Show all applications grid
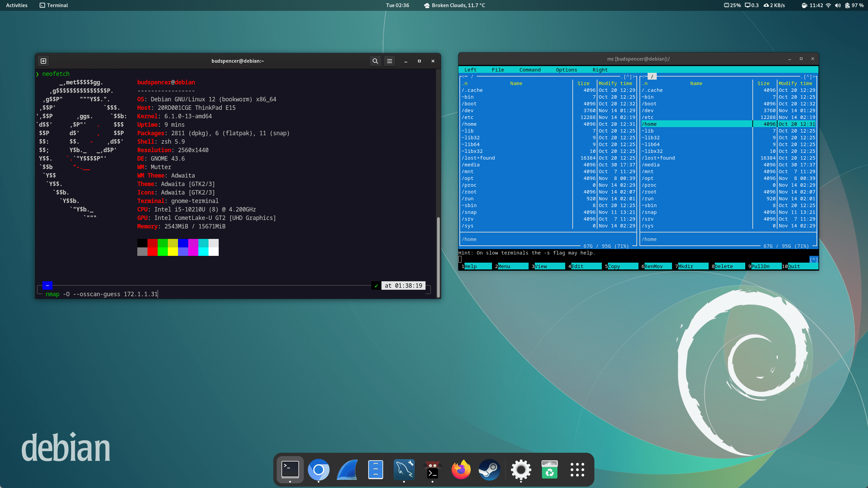 click(577, 470)
